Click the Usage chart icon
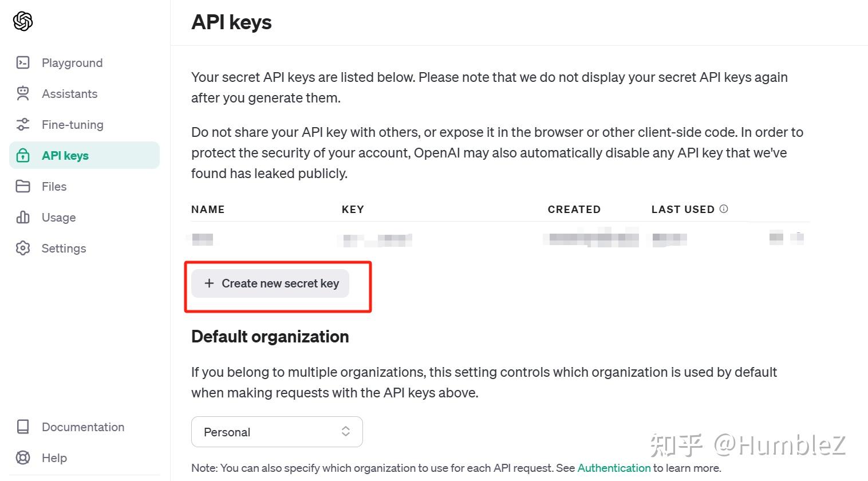Image resolution: width=868 pixels, height=481 pixels. pos(23,217)
